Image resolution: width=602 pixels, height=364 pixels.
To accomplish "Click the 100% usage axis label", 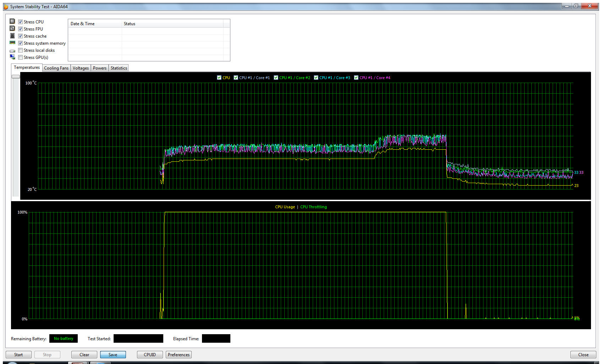I will [x=22, y=212].
